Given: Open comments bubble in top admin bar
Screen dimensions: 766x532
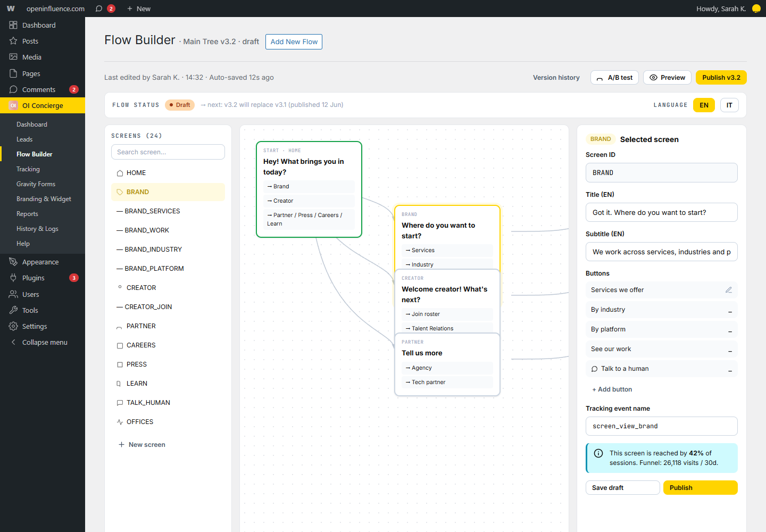Looking at the screenshot, I should pyautogui.click(x=105, y=9).
